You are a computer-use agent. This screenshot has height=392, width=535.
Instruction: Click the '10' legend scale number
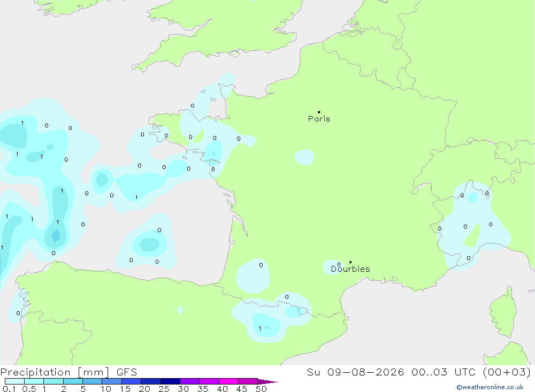106,389
